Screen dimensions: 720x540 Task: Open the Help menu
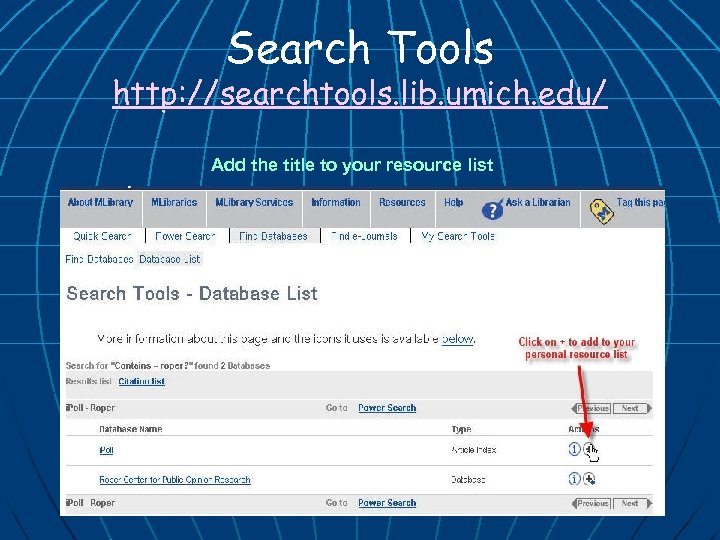454,202
